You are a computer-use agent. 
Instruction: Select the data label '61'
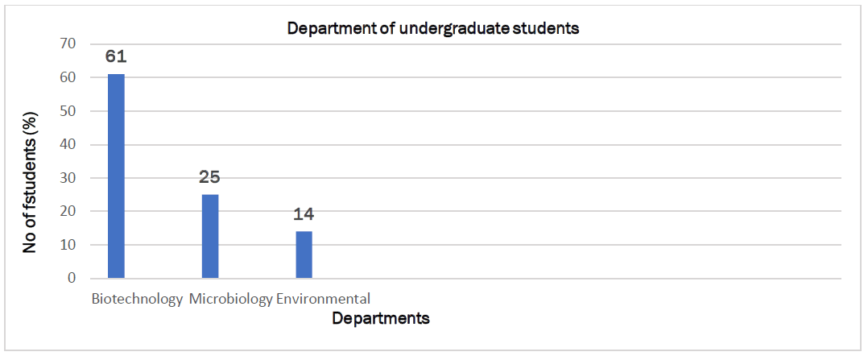(x=117, y=57)
